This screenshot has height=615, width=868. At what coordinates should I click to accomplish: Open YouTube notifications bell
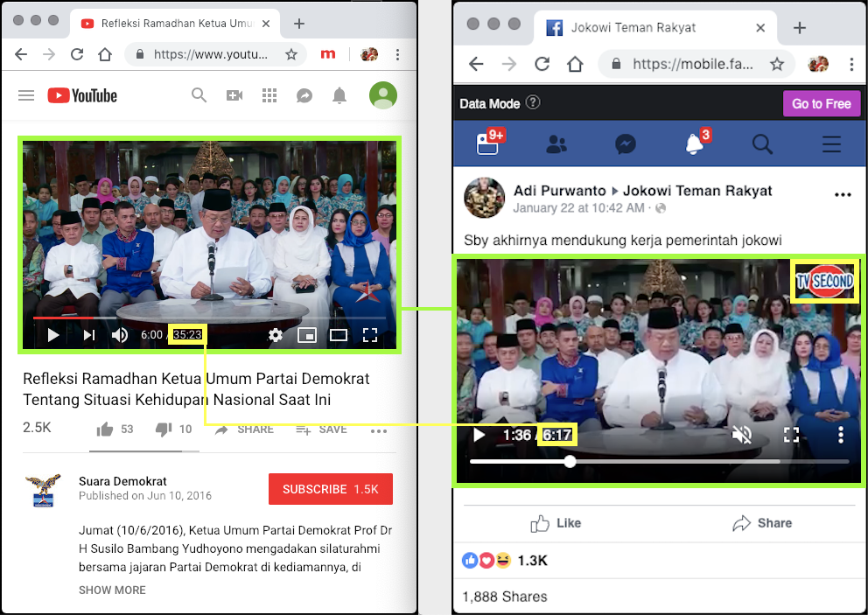click(x=339, y=95)
